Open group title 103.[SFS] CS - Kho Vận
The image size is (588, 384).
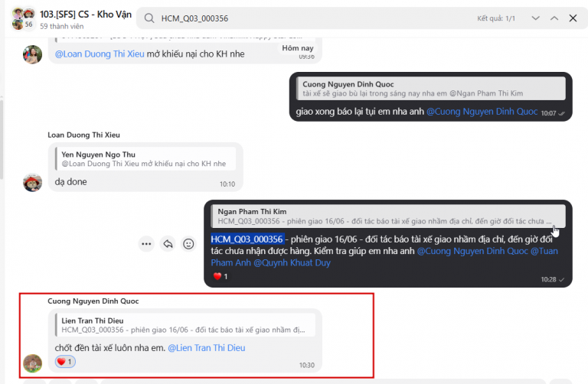(86, 15)
